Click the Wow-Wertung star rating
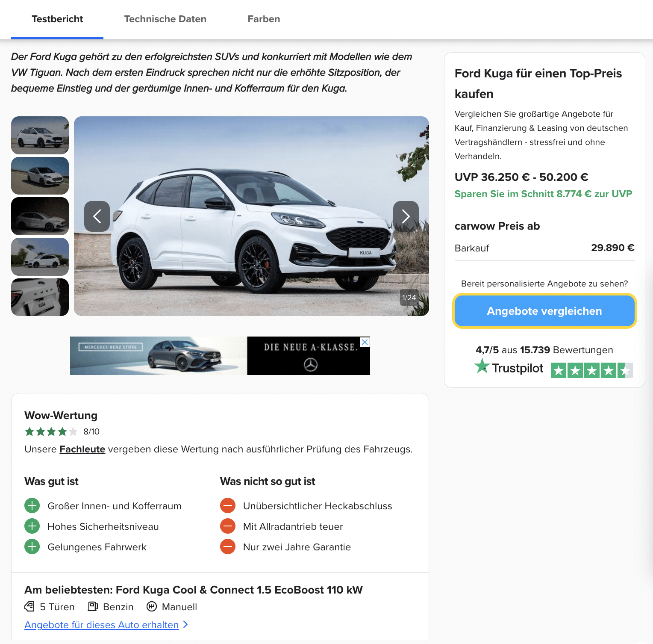653x644 pixels. click(51, 431)
